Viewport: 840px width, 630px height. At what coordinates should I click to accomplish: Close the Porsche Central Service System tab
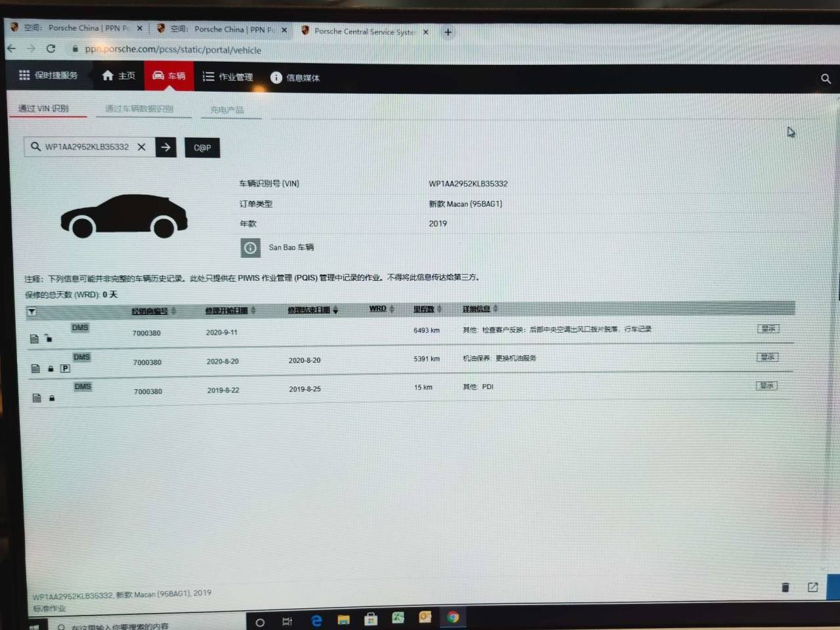[426, 31]
